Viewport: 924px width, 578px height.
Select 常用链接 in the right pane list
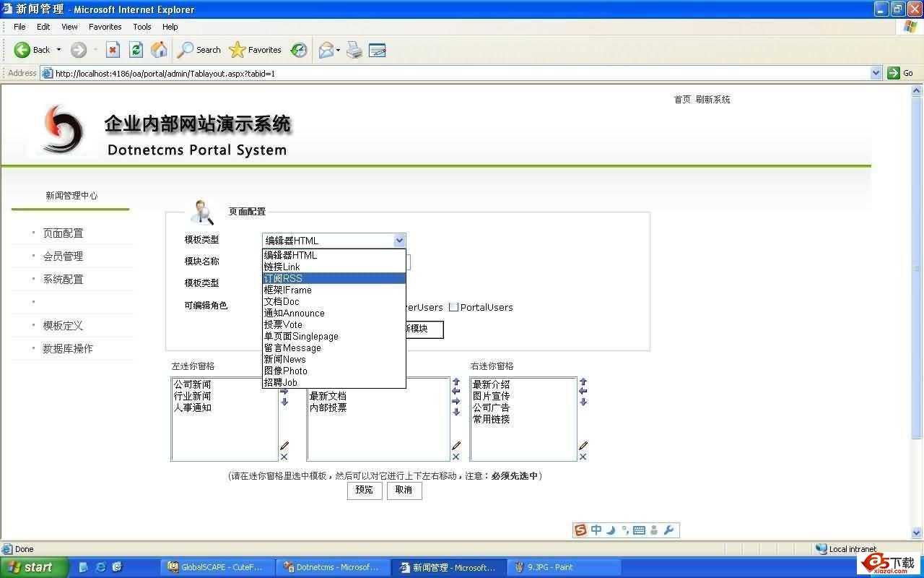tap(492, 420)
